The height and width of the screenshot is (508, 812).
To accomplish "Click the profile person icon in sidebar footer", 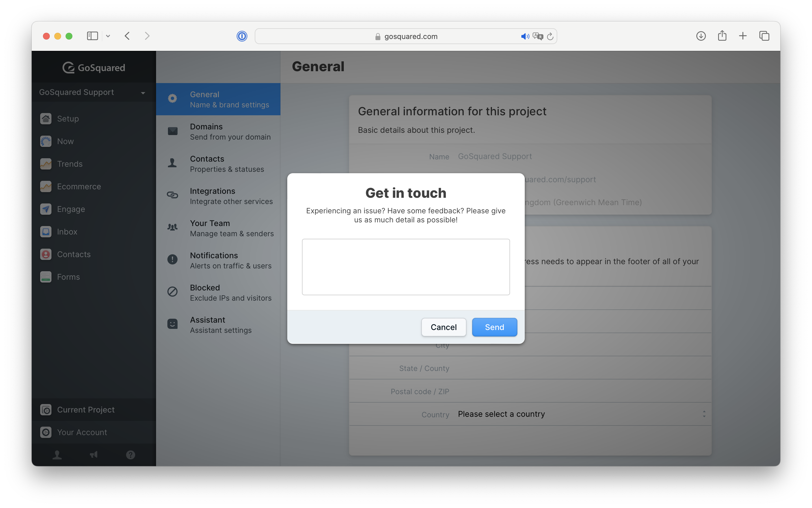I will (57, 455).
